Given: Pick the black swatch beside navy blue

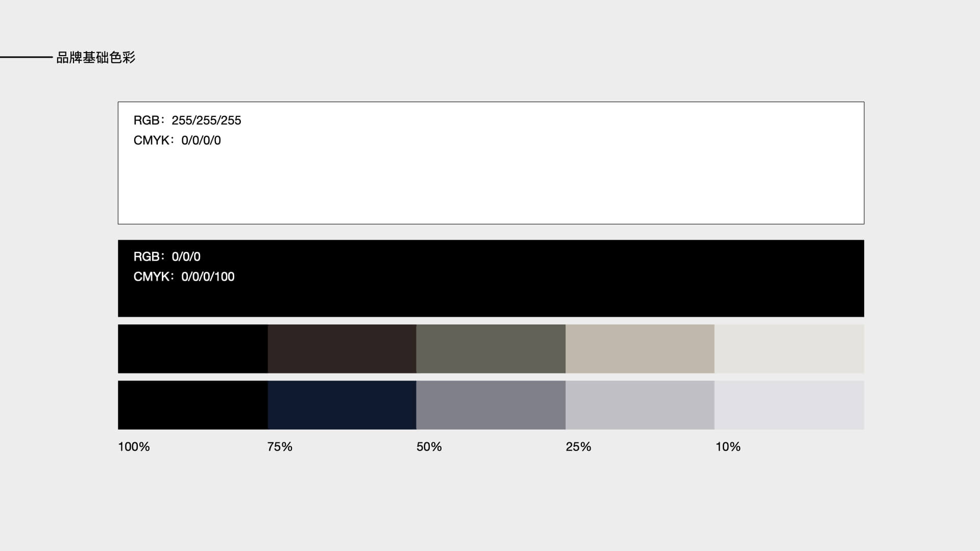Looking at the screenshot, I should click(192, 405).
